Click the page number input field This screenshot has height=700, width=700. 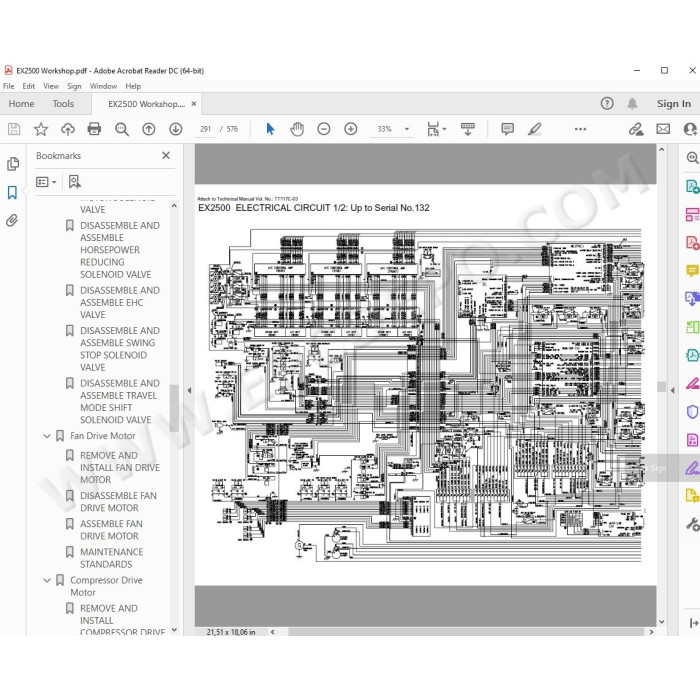click(206, 129)
